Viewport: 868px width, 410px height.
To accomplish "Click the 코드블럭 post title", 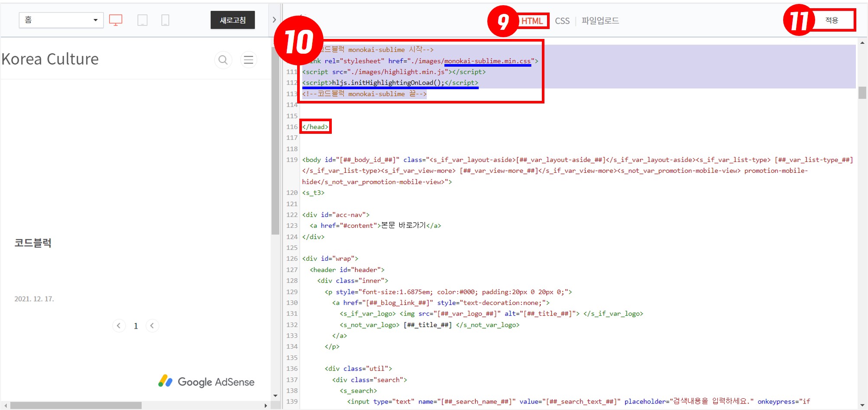I will click(x=33, y=243).
